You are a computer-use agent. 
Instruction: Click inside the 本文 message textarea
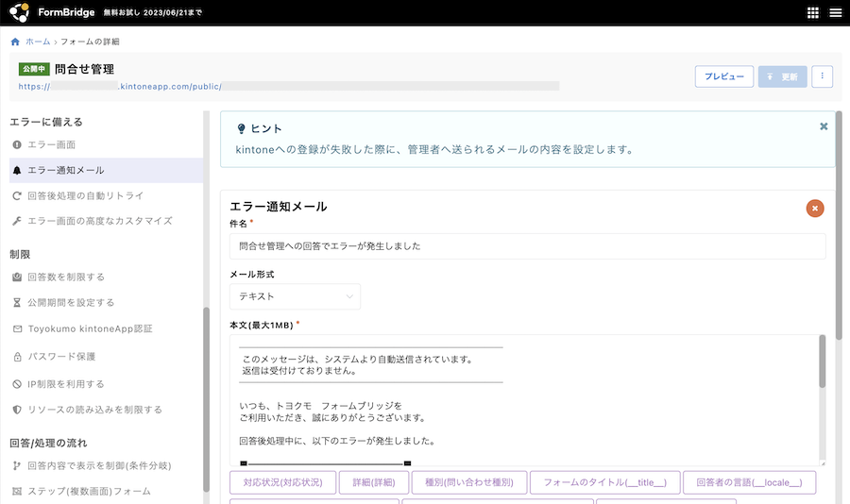pos(523,400)
